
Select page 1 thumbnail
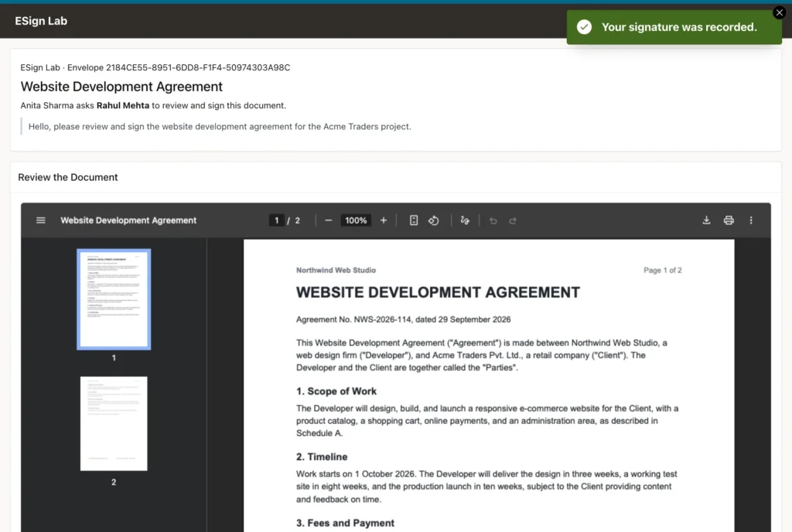point(114,299)
